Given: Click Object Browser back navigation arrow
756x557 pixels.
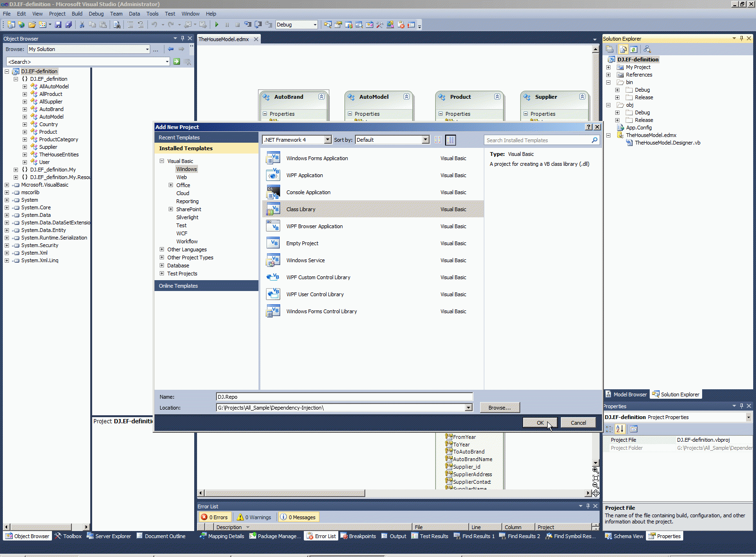Looking at the screenshot, I should coord(171,49).
